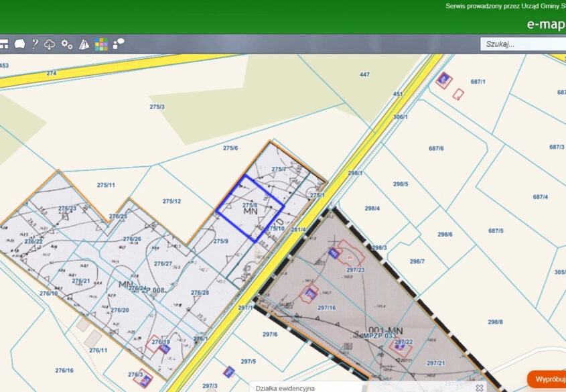566x392 pixels.
Task: Click the blue marker beside parcel 276/19
Action: 164,348
